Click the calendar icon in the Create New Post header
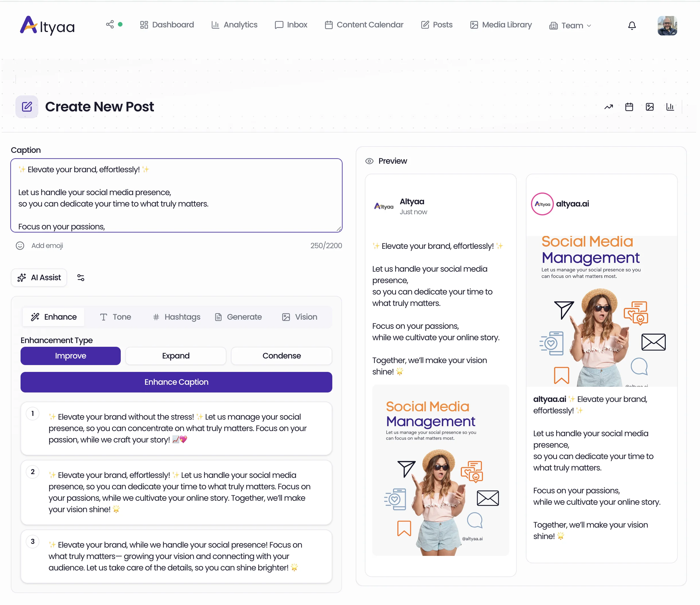 [629, 107]
